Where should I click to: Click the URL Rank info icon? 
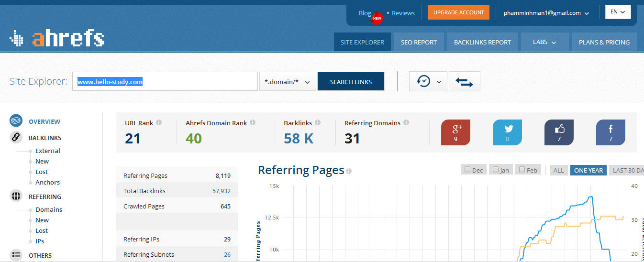click(159, 122)
